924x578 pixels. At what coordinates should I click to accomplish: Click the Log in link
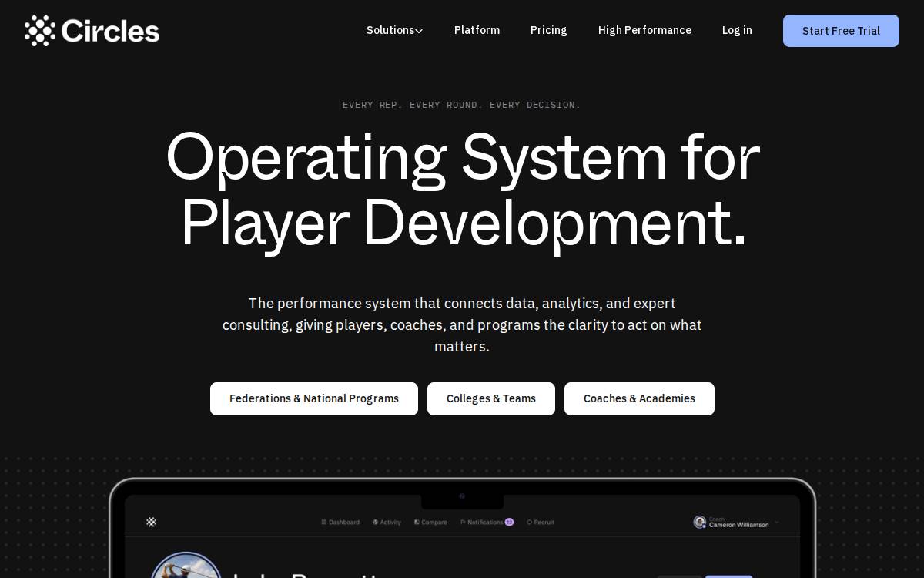pos(737,31)
